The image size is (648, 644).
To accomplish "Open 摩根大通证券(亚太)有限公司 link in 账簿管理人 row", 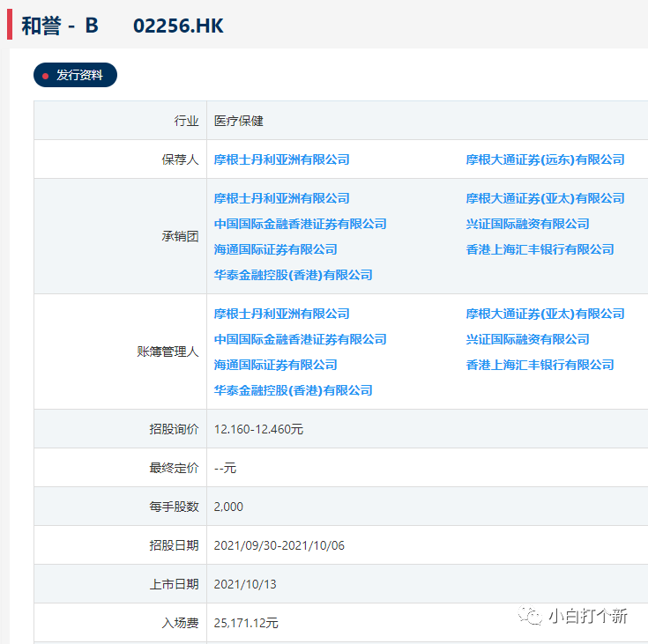I will pos(545,314).
